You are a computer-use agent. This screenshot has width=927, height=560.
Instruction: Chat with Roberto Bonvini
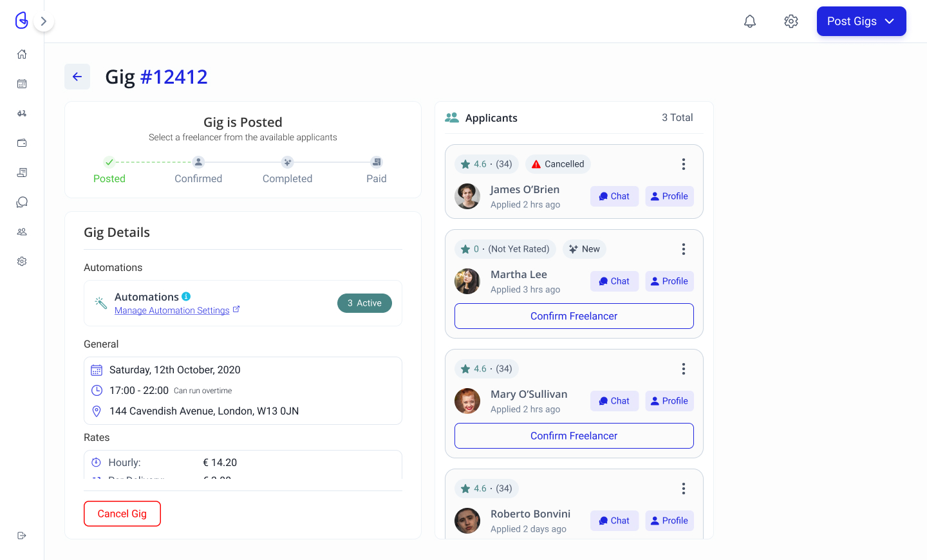click(614, 521)
